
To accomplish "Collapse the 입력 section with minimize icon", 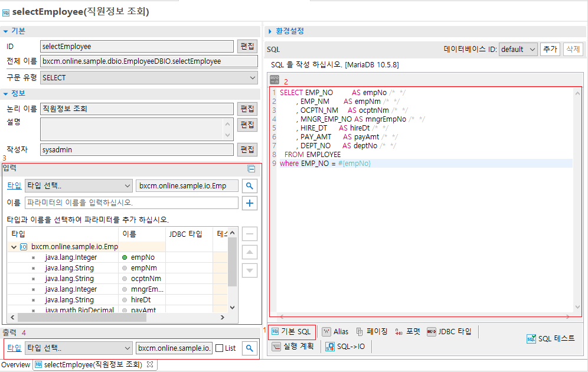I will (251, 169).
